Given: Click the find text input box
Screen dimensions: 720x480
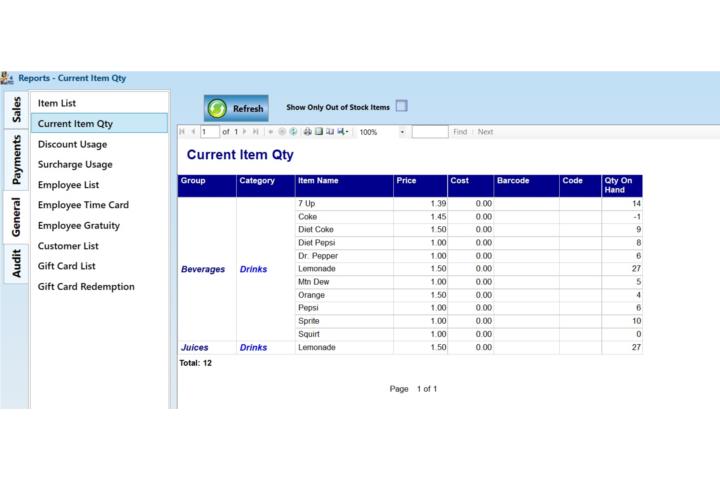Looking at the screenshot, I should tap(430, 132).
